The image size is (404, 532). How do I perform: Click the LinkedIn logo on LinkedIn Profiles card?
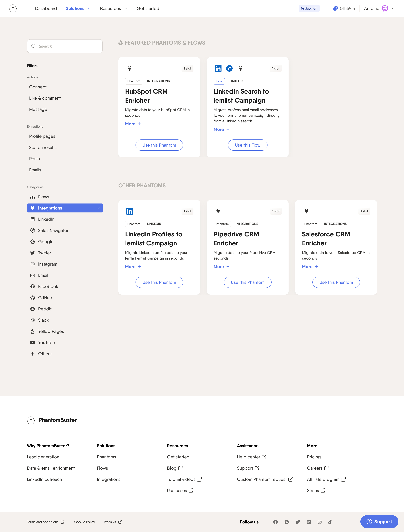coord(129,211)
